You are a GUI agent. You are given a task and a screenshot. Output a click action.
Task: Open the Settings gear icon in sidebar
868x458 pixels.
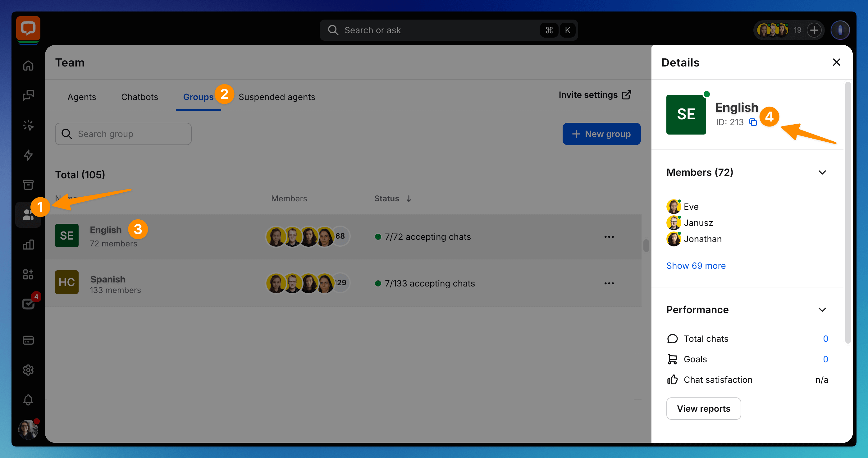coord(28,370)
